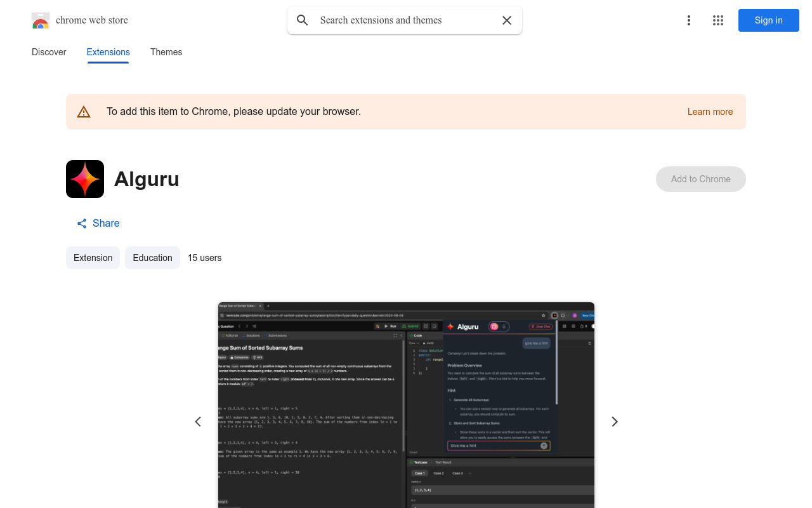Screen dimensions: 812x508
Task: Clear the search box with the X icon
Action: [x=507, y=20]
